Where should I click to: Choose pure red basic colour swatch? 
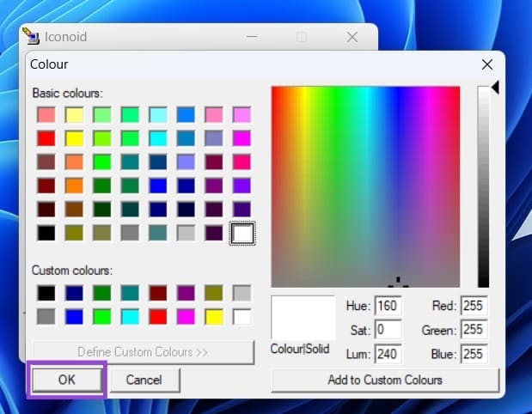[46, 138]
